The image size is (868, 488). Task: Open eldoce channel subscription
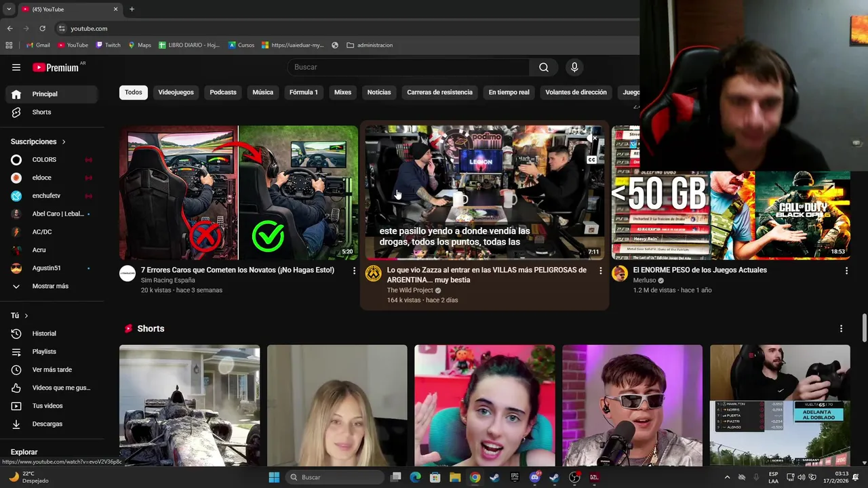pyautogui.click(x=52, y=178)
